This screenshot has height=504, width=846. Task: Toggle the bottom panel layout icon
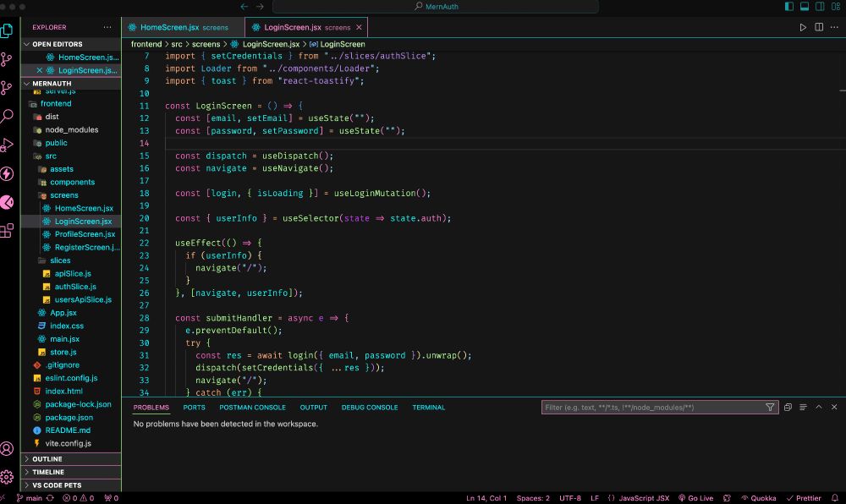(x=805, y=7)
